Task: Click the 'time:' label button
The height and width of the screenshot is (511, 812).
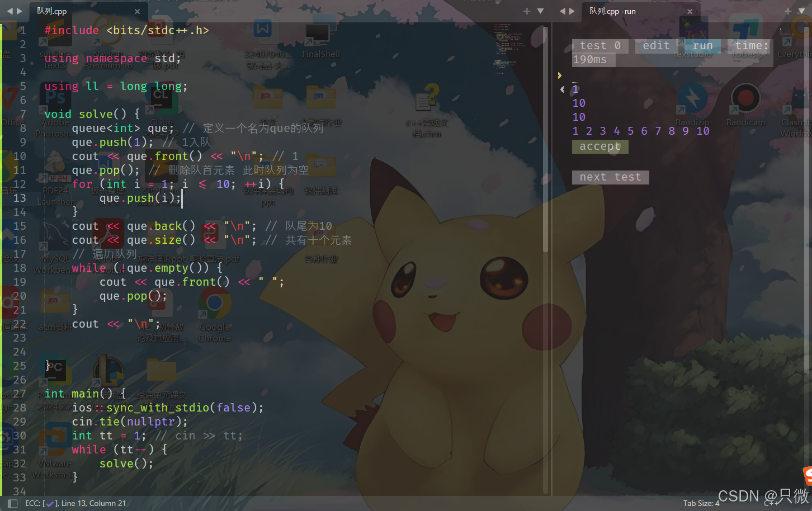Action: click(x=749, y=46)
